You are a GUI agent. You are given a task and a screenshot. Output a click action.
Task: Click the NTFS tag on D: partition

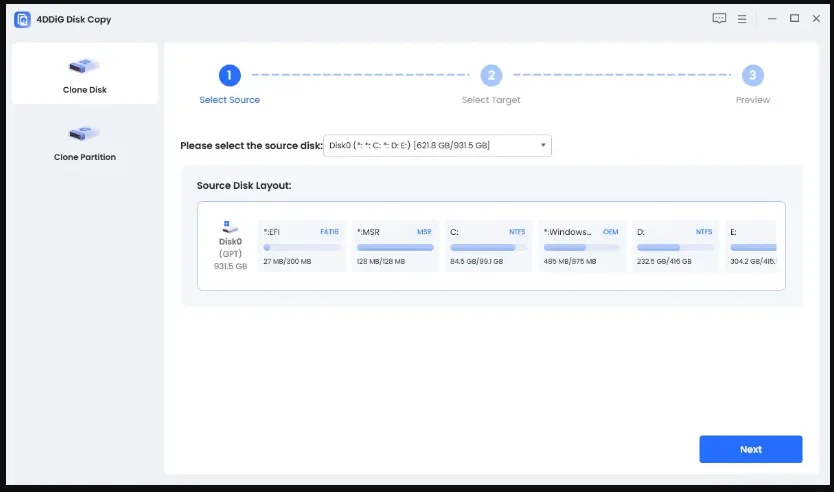(x=704, y=232)
